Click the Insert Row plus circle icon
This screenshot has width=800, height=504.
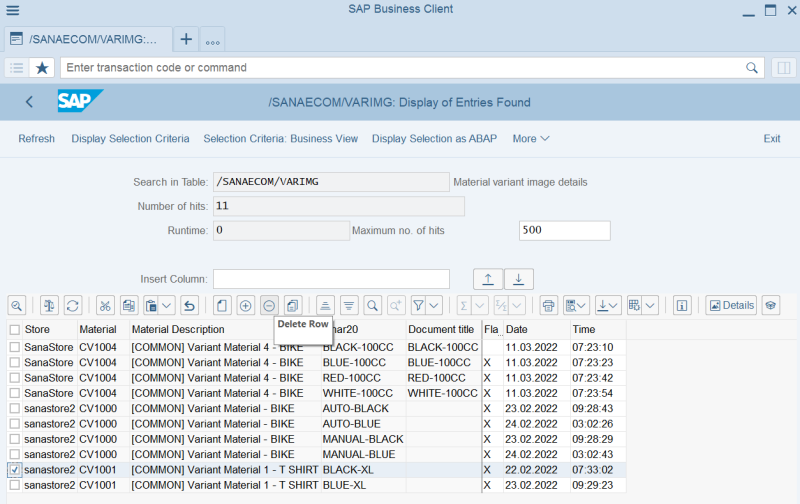tap(245, 306)
